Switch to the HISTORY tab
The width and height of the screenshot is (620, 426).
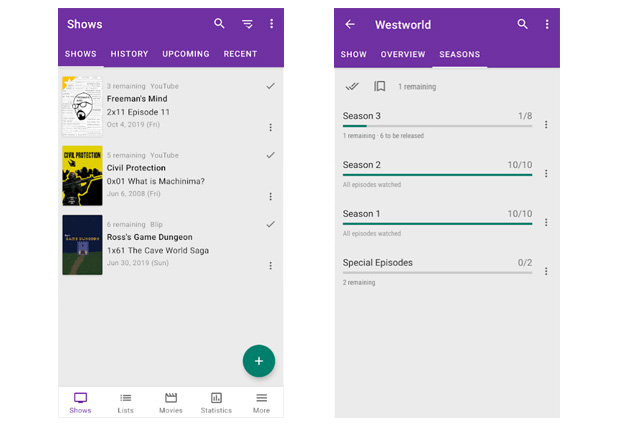(129, 54)
